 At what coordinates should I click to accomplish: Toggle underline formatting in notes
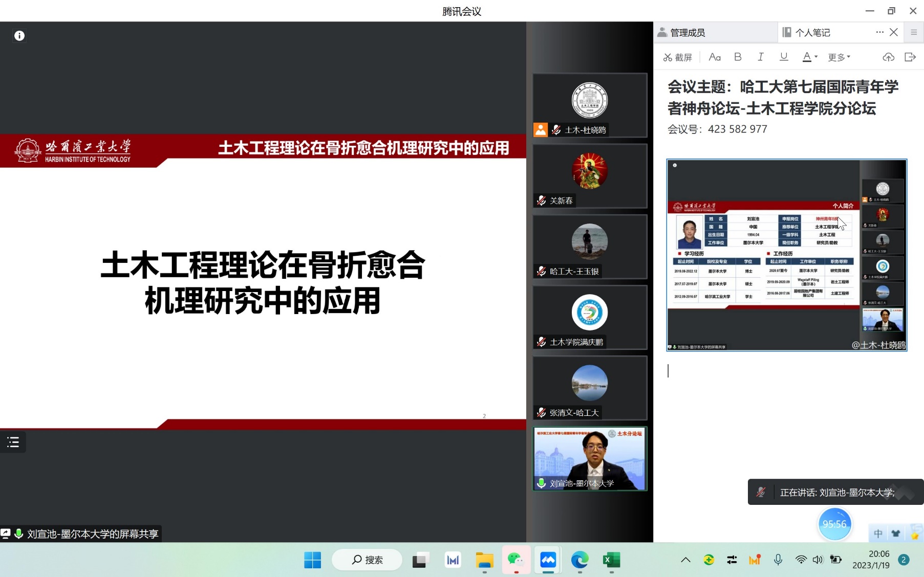click(784, 57)
